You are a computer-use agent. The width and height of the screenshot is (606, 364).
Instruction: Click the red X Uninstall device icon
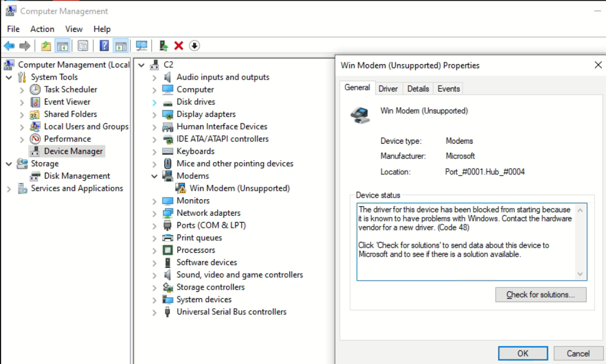tap(179, 46)
